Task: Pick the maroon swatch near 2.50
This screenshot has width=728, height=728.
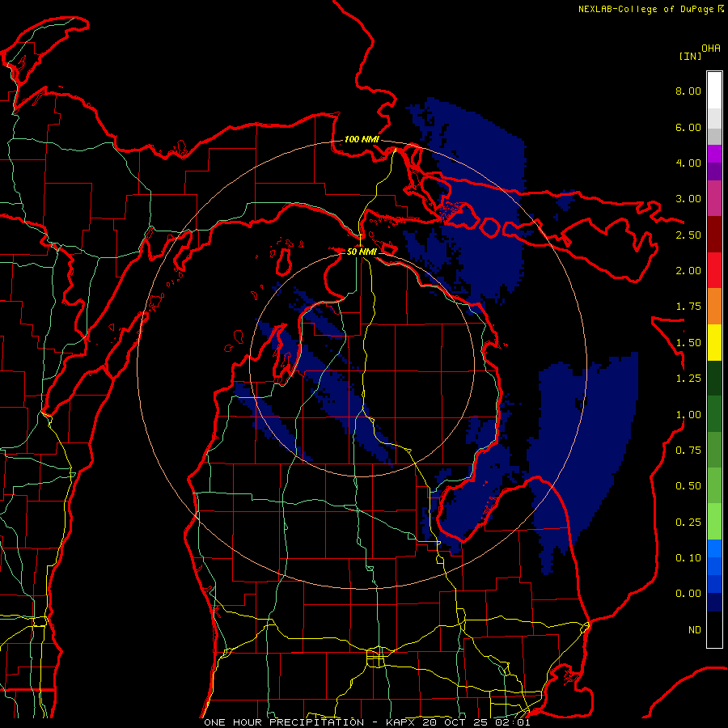Action: point(714,235)
